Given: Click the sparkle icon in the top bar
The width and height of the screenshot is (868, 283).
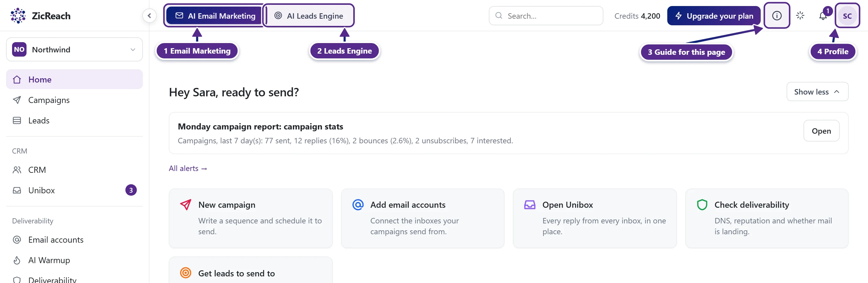Looking at the screenshot, I should click(x=800, y=15).
